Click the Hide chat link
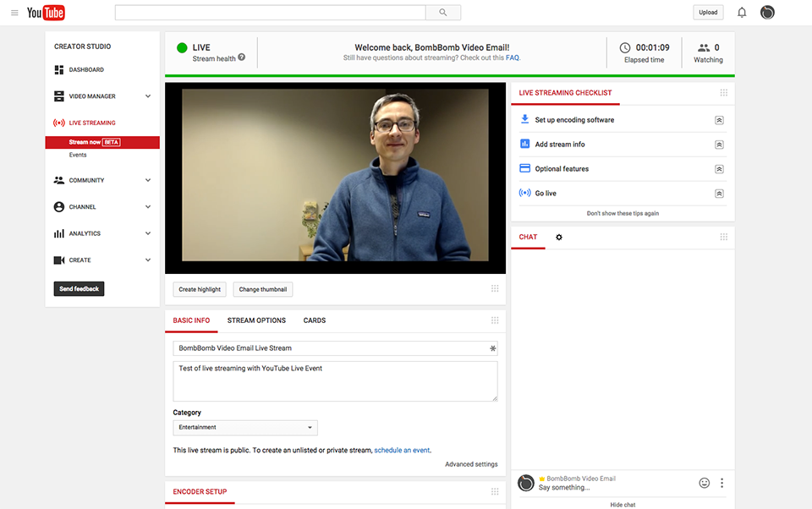 (623, 505)
